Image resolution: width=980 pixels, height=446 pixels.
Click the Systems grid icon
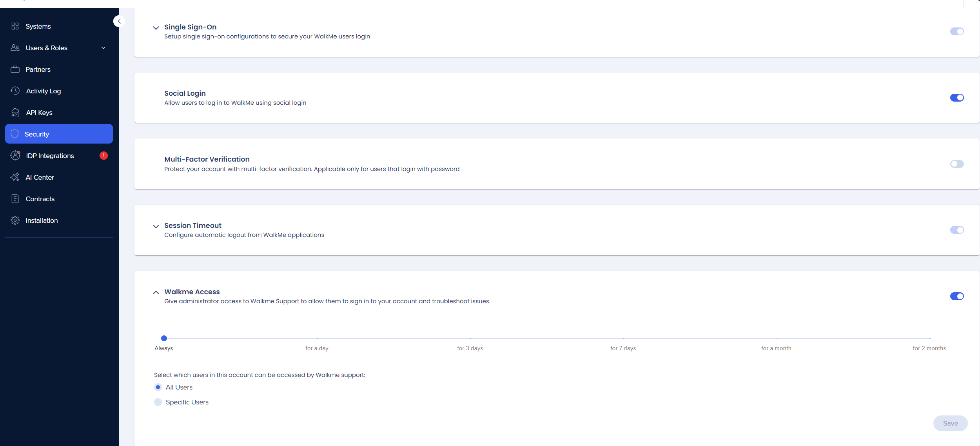click(15, 26)
